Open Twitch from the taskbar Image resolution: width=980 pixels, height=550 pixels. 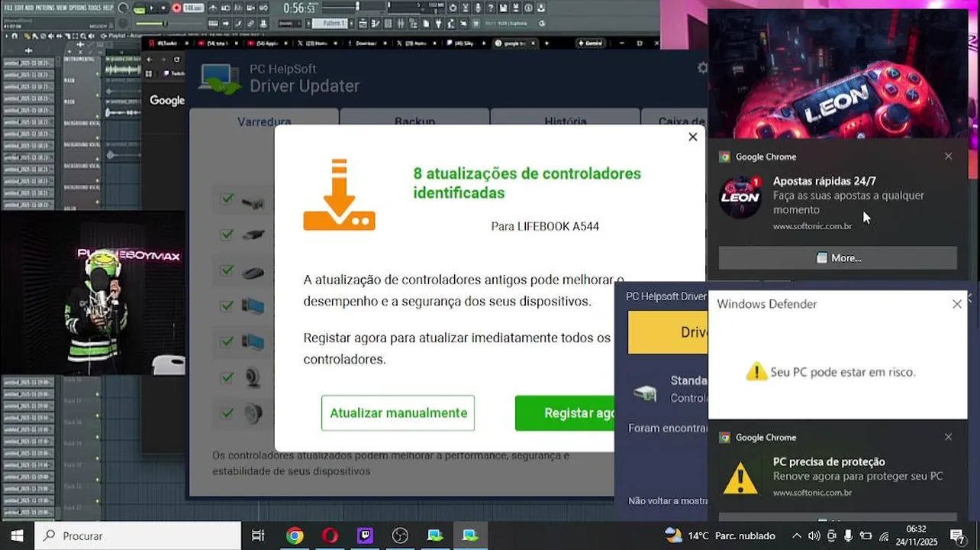(365, 535)
